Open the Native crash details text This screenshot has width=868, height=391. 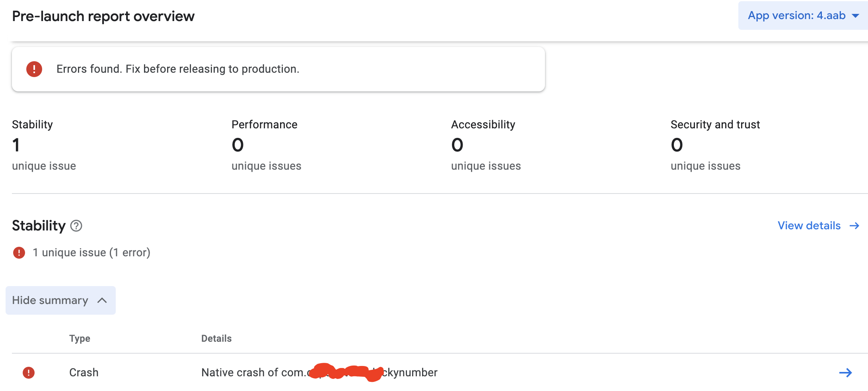[319, 373]
